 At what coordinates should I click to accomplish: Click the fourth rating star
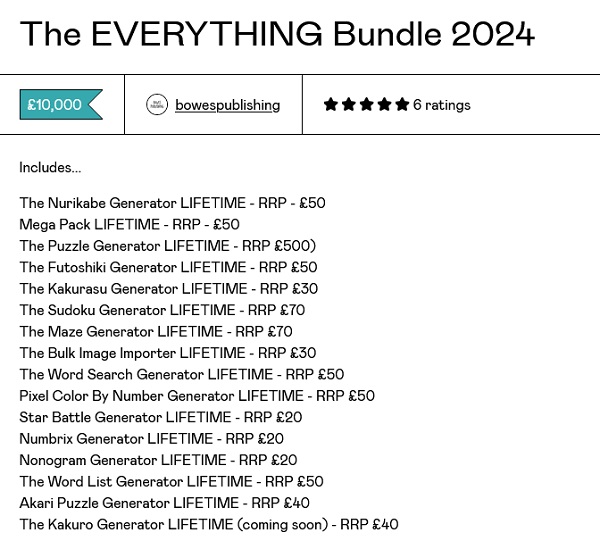(385, 104)
